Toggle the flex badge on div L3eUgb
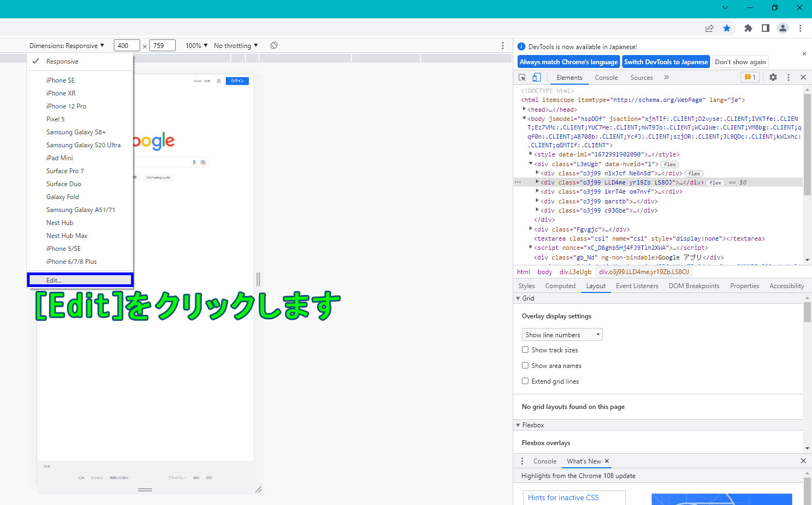812x505 pixels. point(670,165)
